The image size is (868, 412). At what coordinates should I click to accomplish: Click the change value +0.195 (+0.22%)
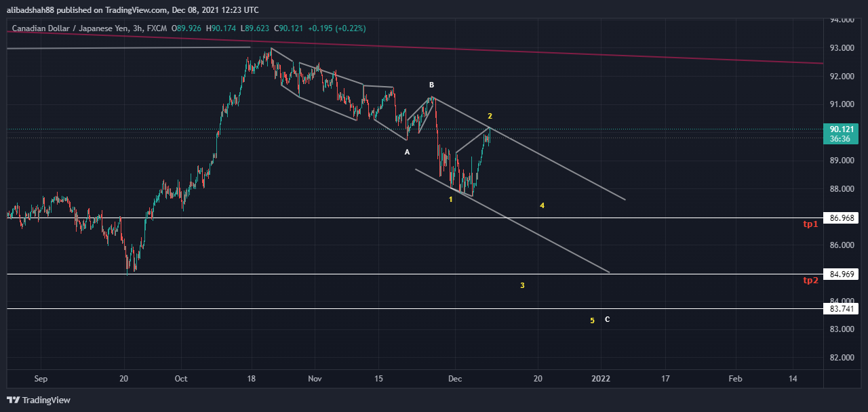pyautogui.click(x=338, y=28)
